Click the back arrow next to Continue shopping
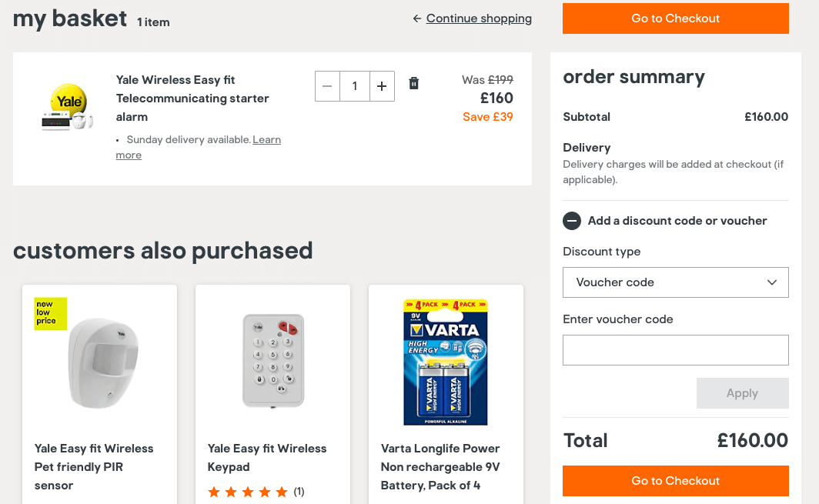819x504 pixels. click(416, 18)
